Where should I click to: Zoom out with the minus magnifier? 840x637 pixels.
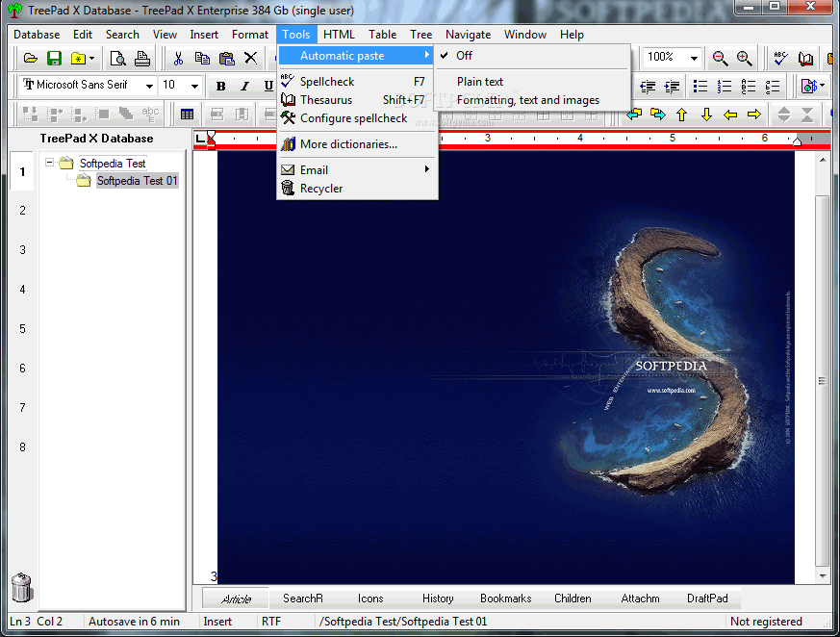point(720,58)
